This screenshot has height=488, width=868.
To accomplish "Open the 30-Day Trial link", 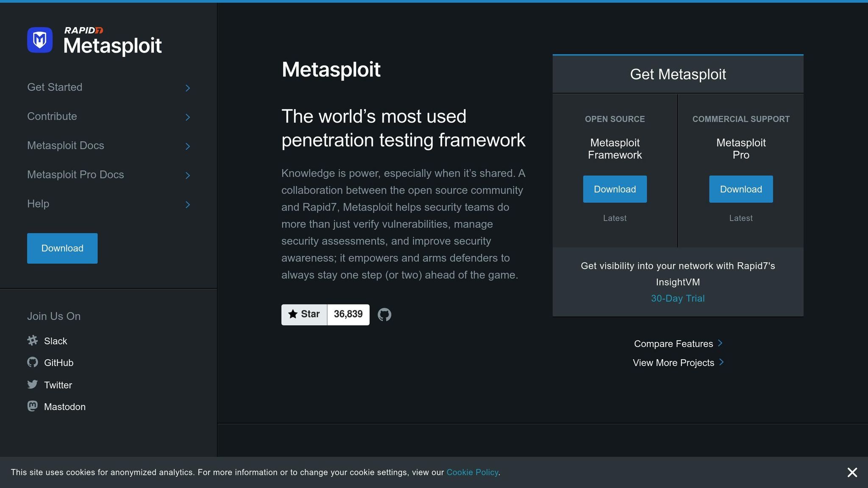I will [x=678, y=298].
